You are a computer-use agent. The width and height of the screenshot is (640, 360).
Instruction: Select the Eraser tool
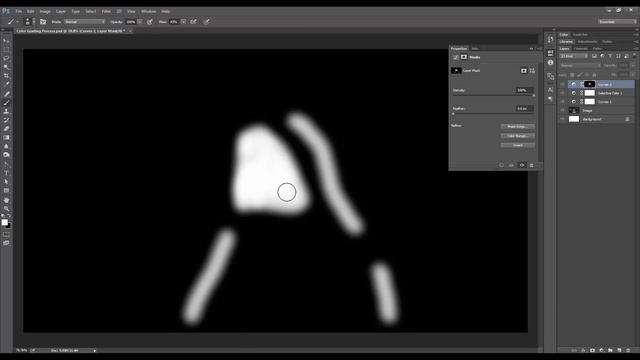[x=6, y=129]
